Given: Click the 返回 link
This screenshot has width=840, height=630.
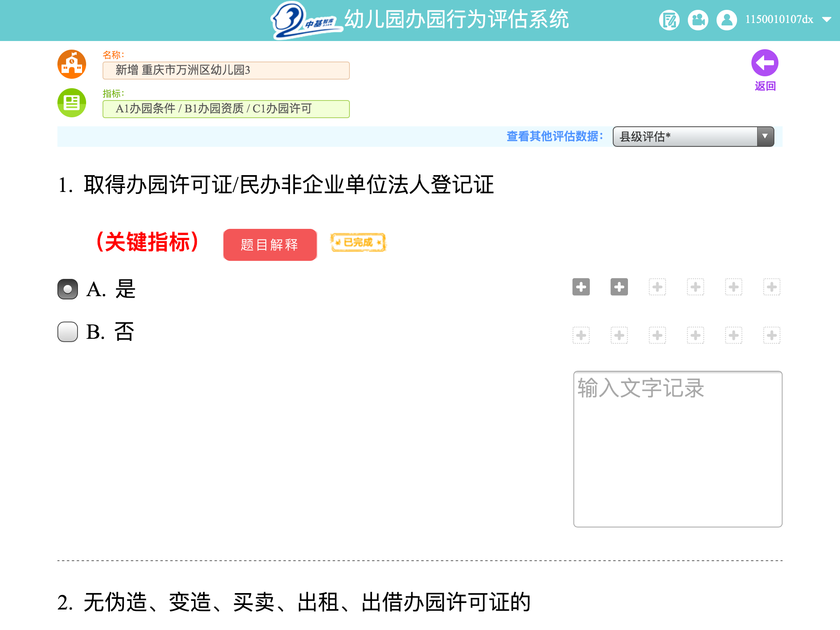Looking at the screenshot, I should [765, 86].
